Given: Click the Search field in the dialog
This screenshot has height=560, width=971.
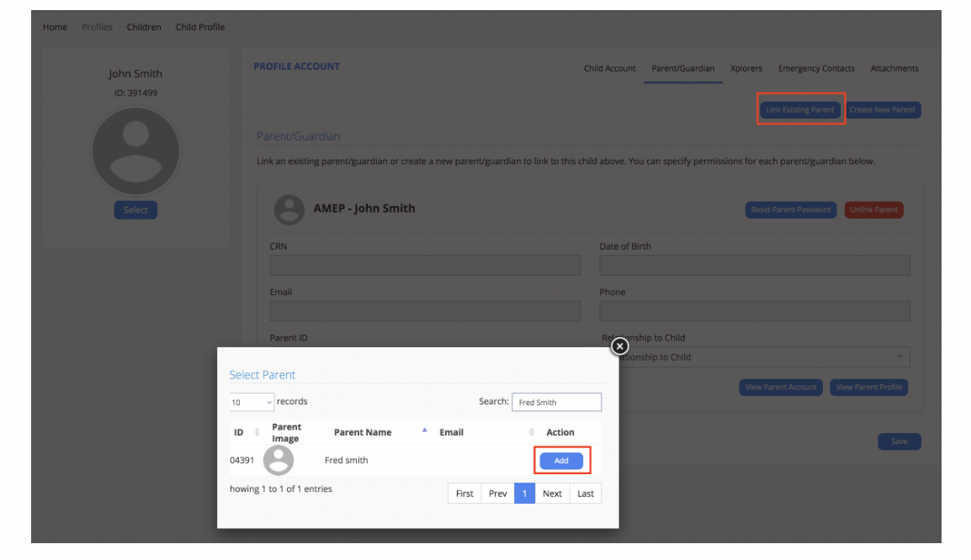Looking at the screenshot, I should 556,401.
